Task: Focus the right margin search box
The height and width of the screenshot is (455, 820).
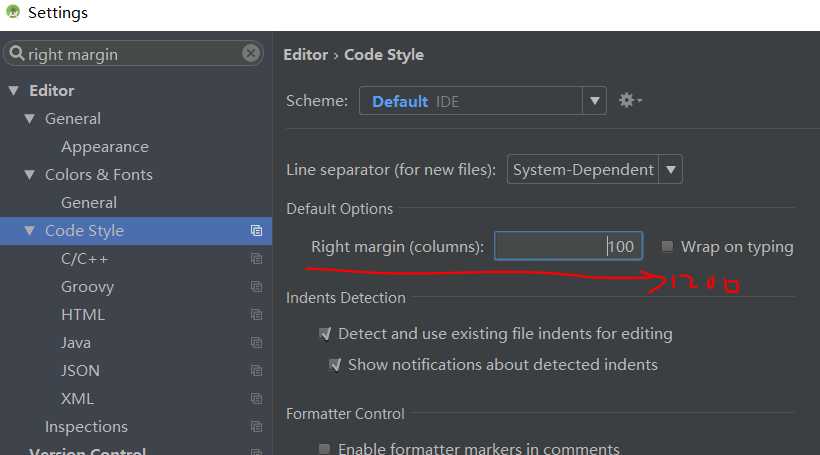Action: (x=133, y=54)
